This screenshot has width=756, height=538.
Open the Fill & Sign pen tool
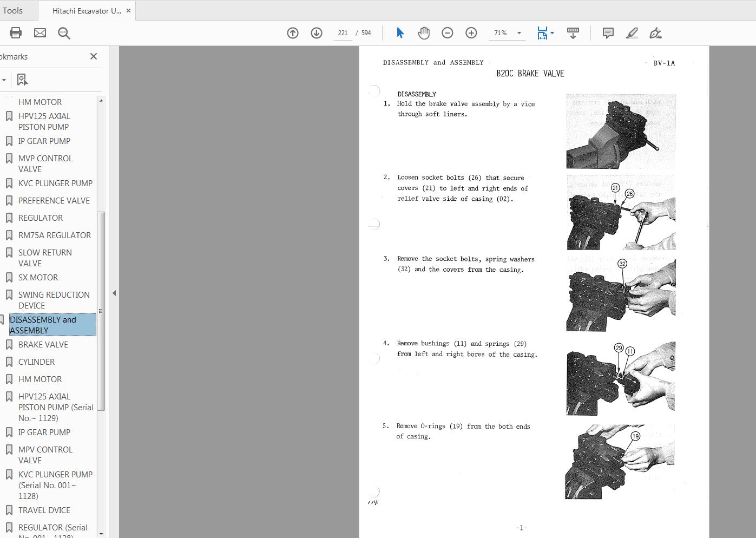[x=655, y=33]
